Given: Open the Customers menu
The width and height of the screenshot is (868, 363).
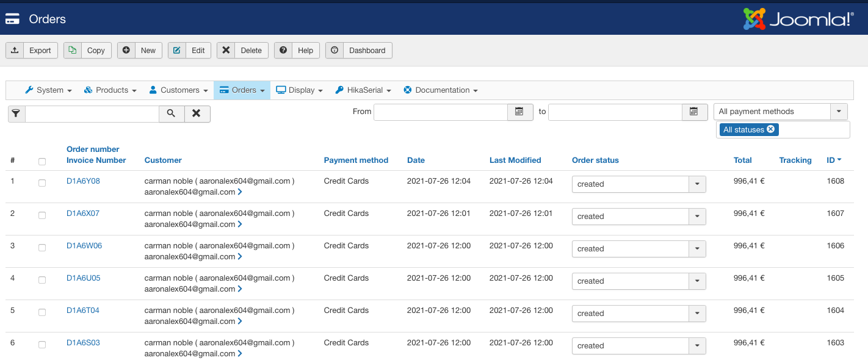Looking at the screenshot, I should tap(178, 90).
